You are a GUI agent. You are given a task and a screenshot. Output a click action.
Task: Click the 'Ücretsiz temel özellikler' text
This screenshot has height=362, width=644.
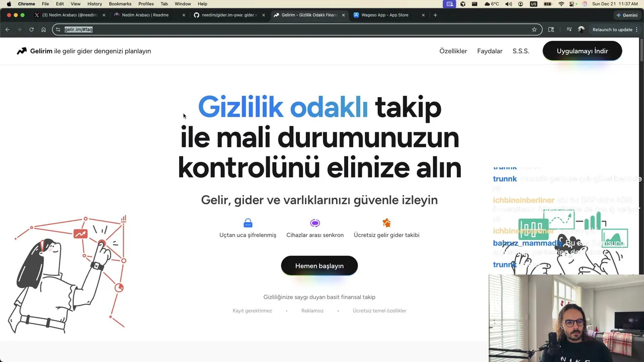pyautogui.click(x=379, y=311)
